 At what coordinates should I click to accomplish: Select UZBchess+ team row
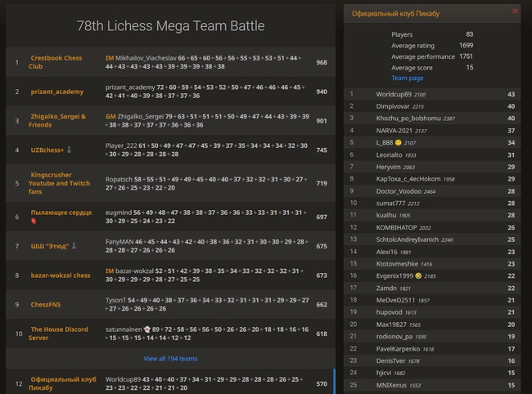[170, 150]
